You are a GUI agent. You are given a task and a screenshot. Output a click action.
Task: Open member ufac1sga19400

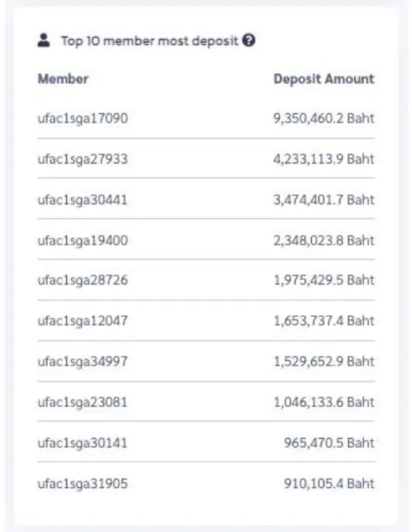(83, 241)
